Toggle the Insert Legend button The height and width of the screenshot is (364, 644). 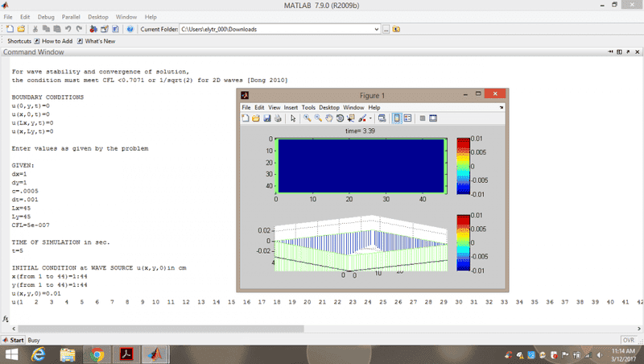[x=407, y=118]
